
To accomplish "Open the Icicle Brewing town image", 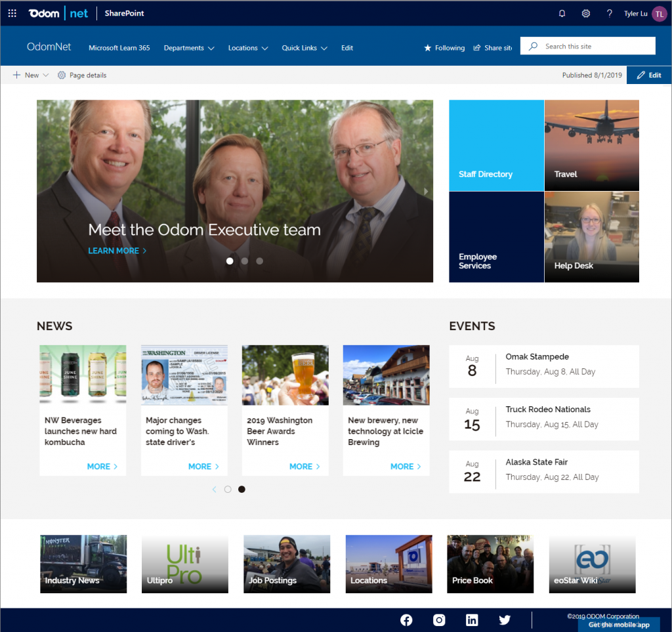I will tap(386, 375).
